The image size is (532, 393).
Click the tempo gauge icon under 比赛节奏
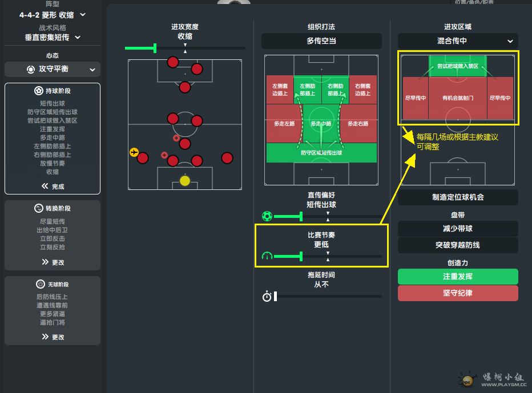267,256
